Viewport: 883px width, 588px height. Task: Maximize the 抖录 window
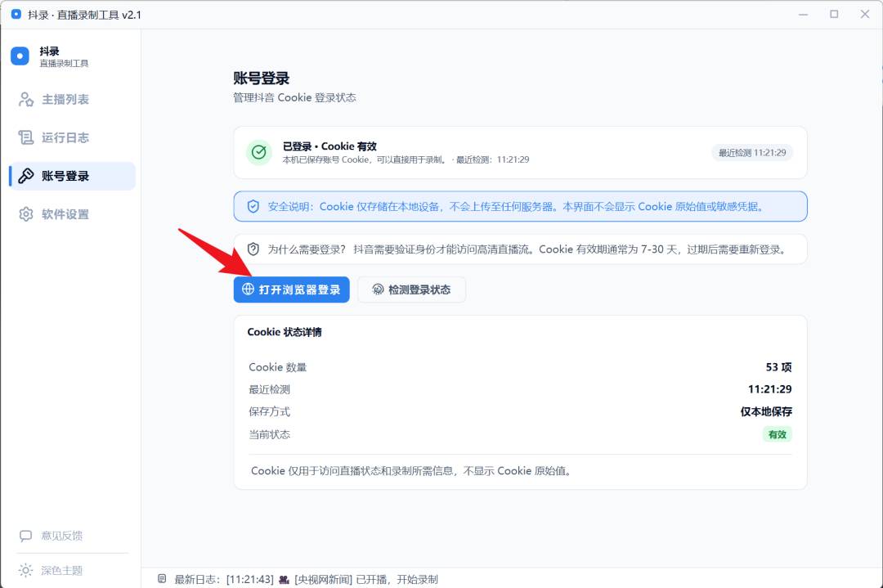pyautogui.click(x=834, y=14)
